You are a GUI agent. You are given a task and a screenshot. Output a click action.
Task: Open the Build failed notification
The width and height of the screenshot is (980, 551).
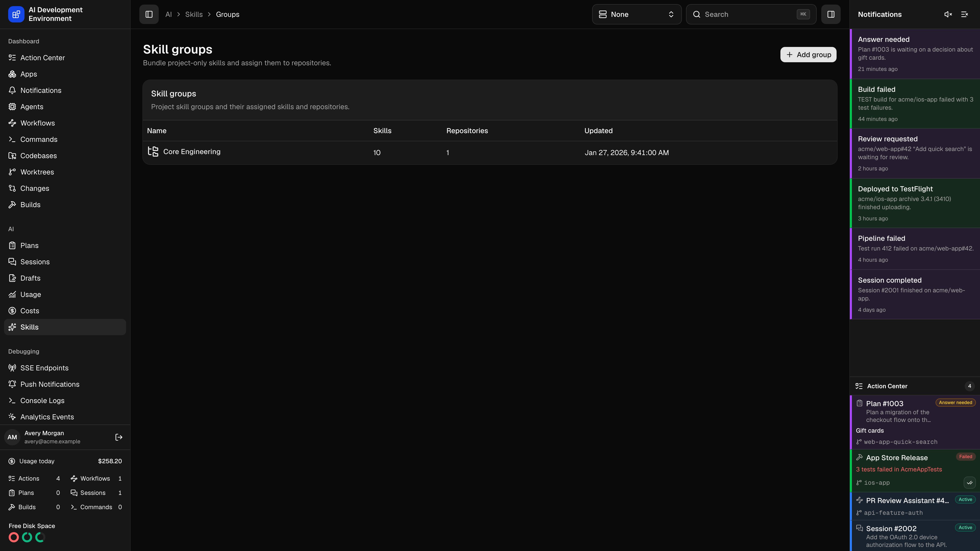tap(915, 104)
